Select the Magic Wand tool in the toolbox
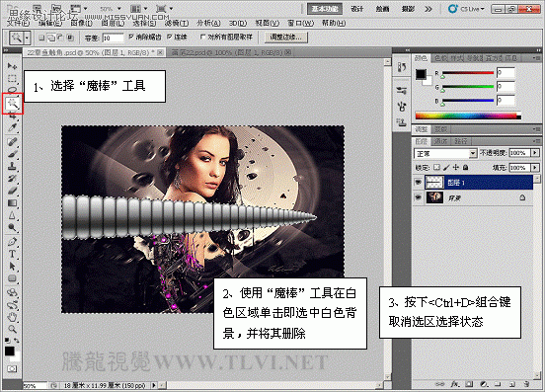The width and height of the screenshot is (545, 392). coord(13,104)
